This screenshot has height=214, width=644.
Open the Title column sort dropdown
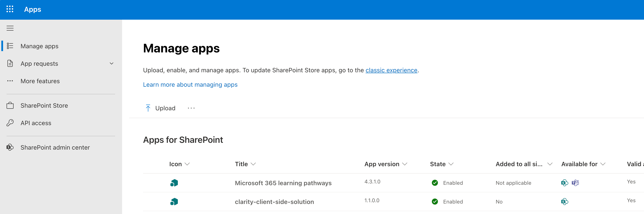click(x=253, y=164)
